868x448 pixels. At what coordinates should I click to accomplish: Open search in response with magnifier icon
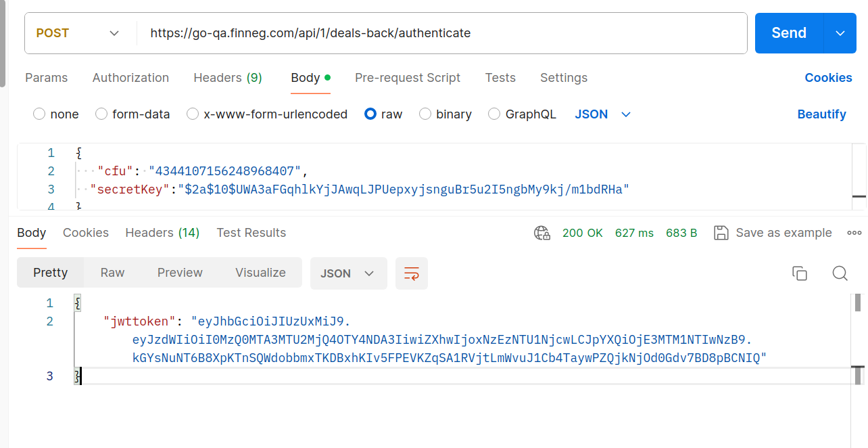(x=840, y=273)
